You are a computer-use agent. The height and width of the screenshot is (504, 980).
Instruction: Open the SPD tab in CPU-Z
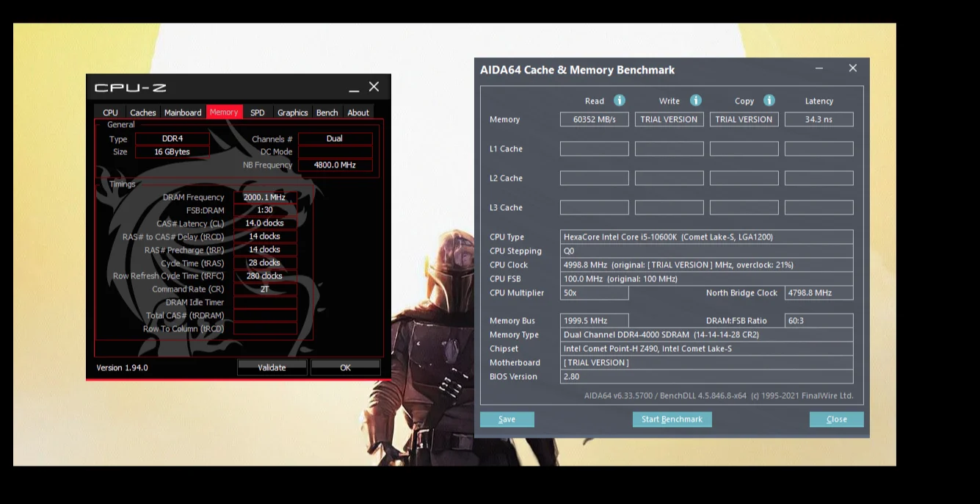tap(257, 112)
